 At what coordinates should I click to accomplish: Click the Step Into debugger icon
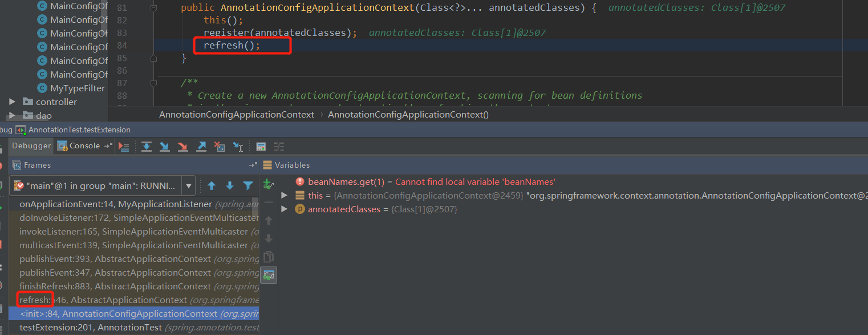pos(165,147)
